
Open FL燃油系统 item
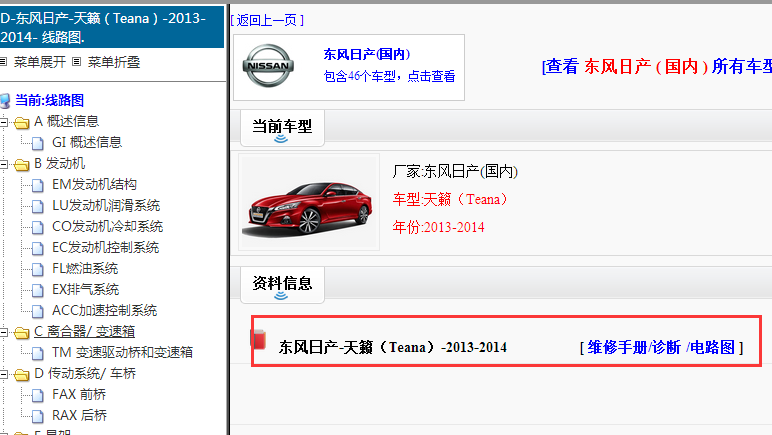(x=85, y=269)
